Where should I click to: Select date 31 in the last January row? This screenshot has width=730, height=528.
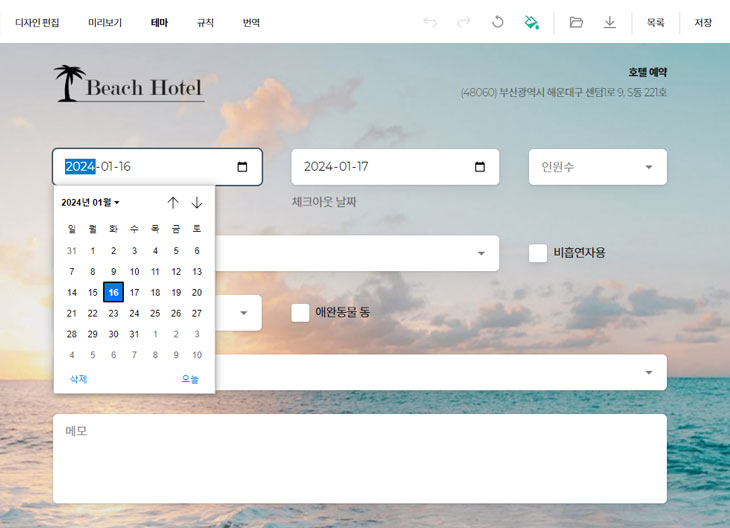135,334
